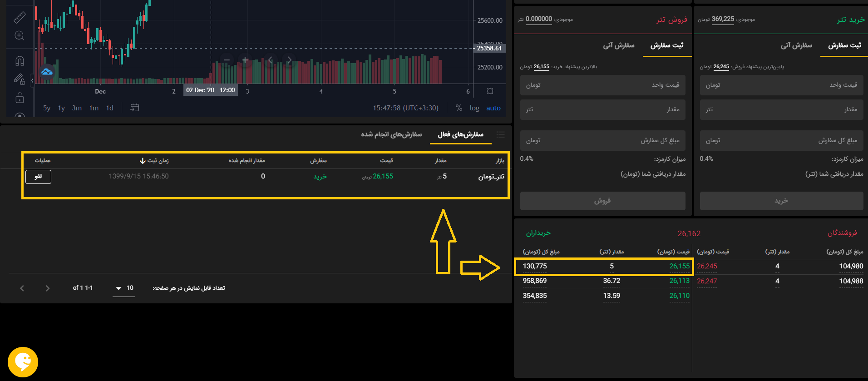Select buyer order price 26,110
Viewport: 868px width, 381px height.
point(679,296)
